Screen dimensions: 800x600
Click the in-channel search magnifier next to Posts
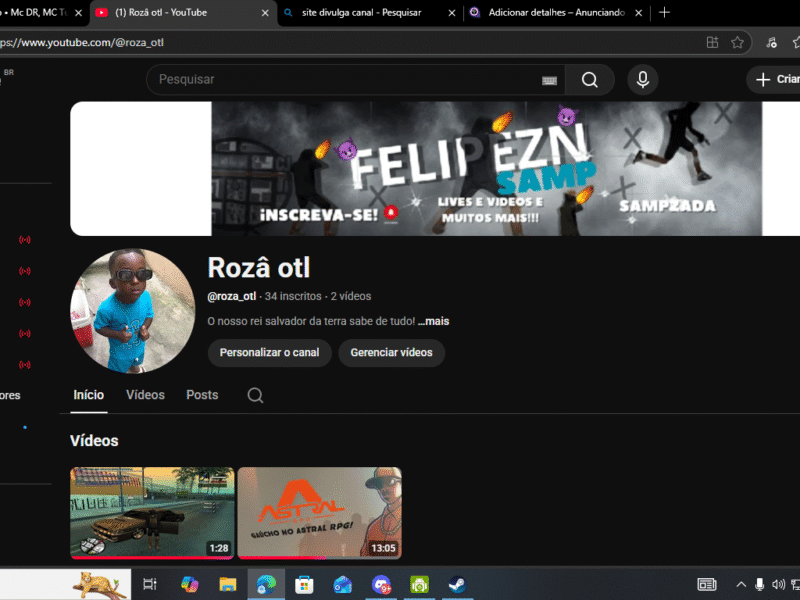[x=255, y=395]
